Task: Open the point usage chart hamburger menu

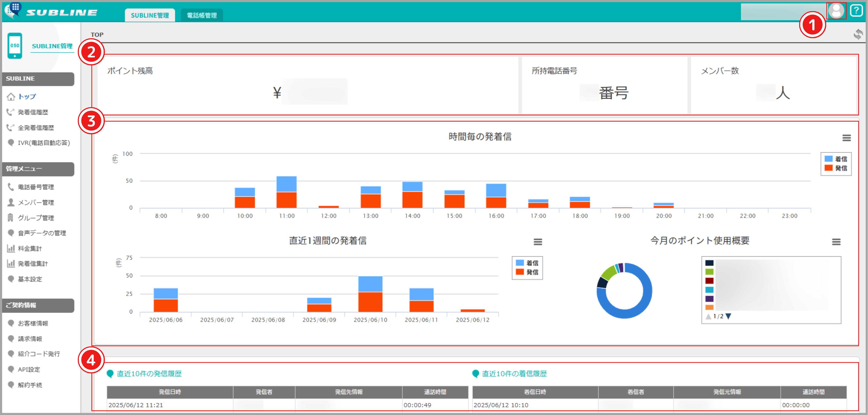Action: point(836,242)
